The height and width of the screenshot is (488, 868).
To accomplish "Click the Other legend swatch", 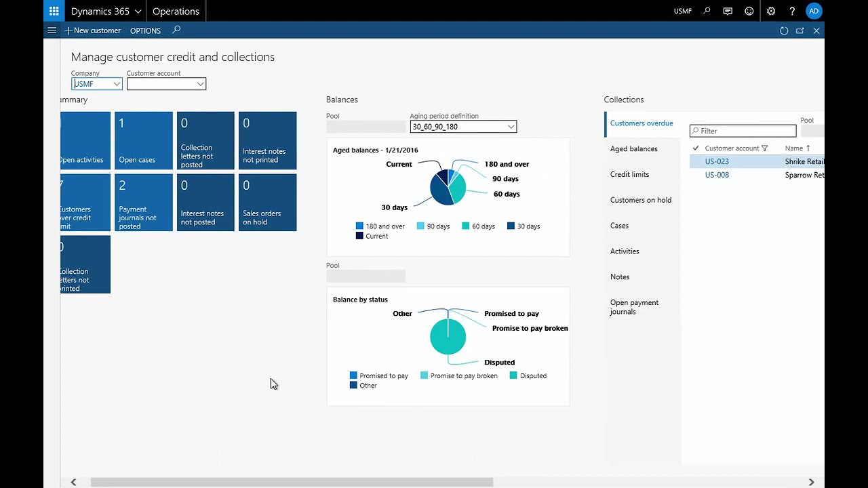I will point(353,385).
